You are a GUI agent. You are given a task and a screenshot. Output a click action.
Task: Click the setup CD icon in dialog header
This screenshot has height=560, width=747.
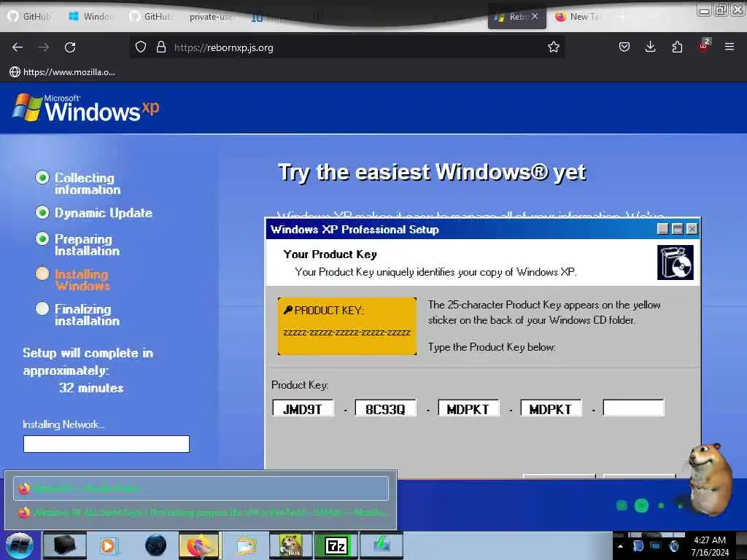click(x=675, y=262)
